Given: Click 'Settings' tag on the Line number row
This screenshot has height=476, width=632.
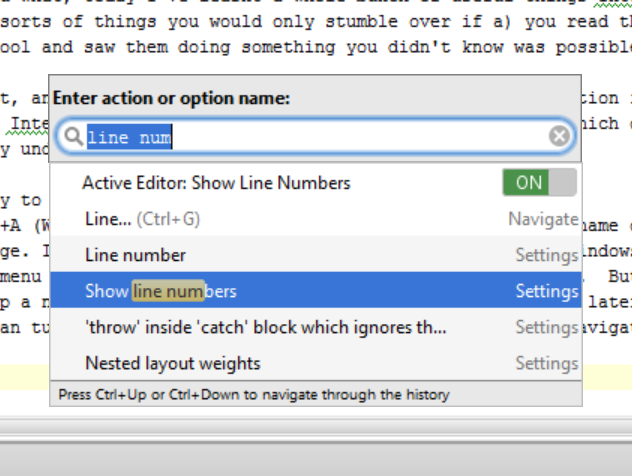Looking at the screenshot, I should [547, 255].
